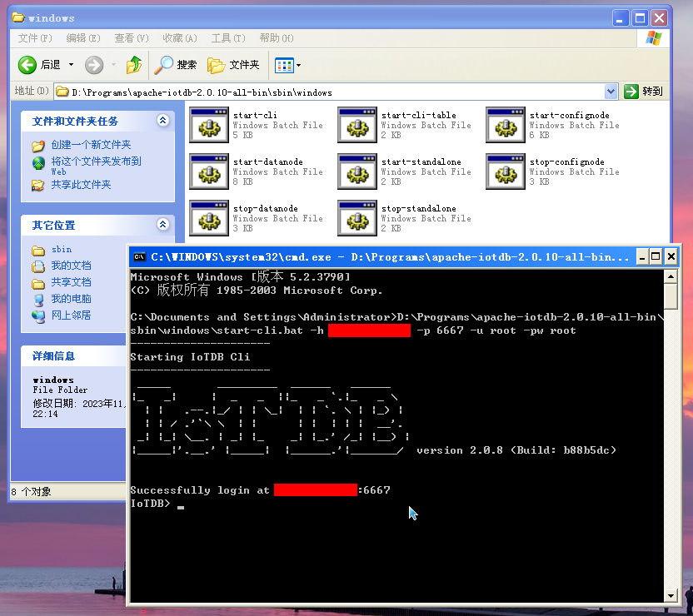Open the 编辑(E) menu
Image resolution: width=693 pixels, height=616 pixels.
(83, 38)
